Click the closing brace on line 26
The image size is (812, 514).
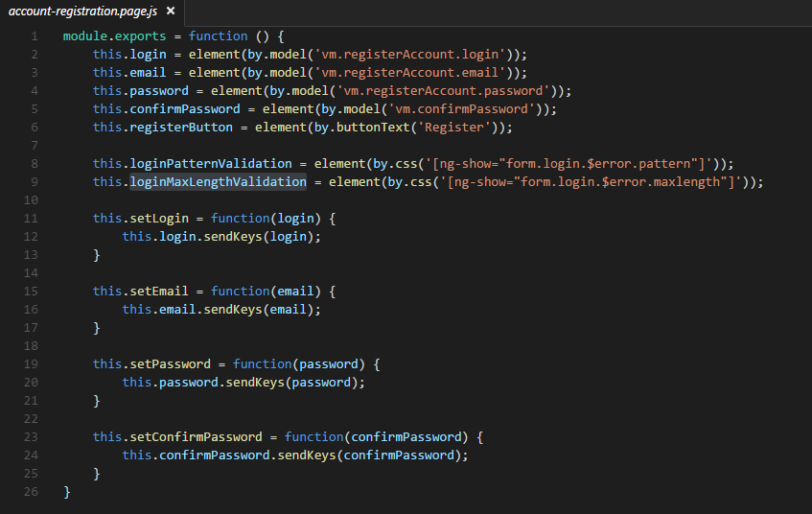tap(67, 492)
